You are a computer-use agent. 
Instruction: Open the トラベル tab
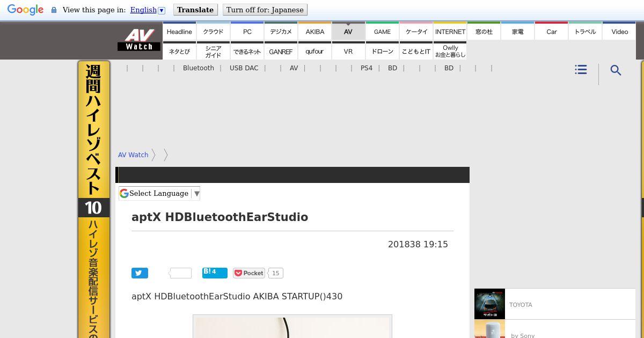pos(585,32)
